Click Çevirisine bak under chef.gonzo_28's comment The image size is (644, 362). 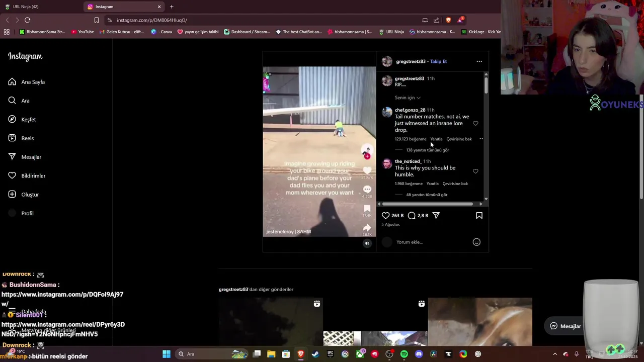[459, 139]
